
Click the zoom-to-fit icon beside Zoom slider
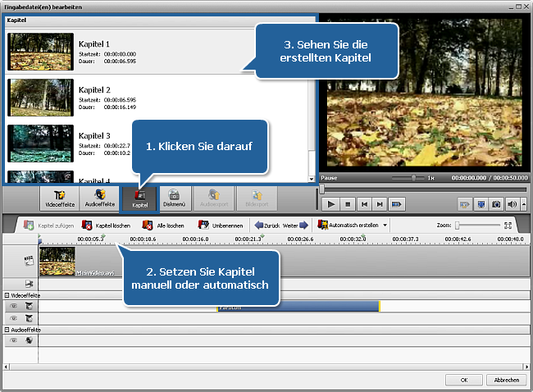coord(508,225)
